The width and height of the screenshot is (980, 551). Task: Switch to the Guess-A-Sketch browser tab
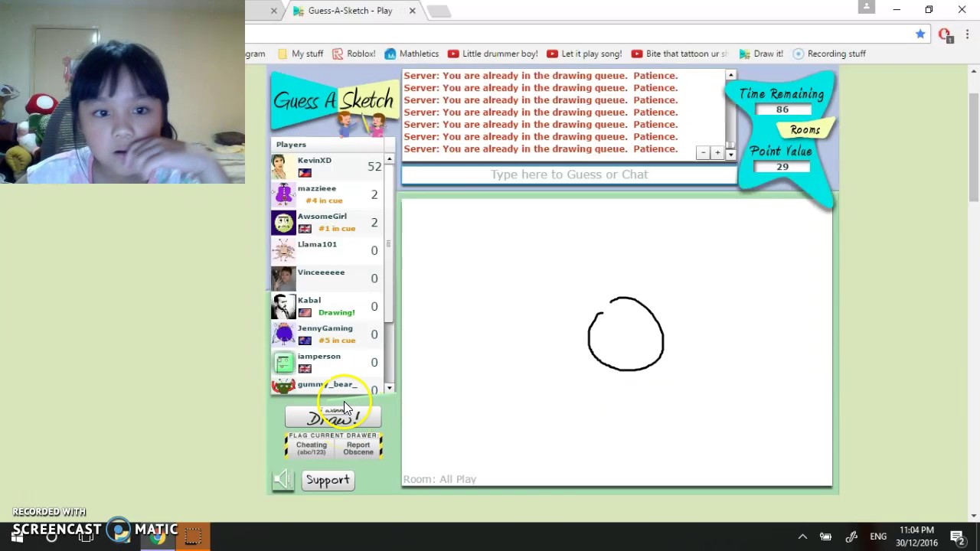(x=351, y=10)
